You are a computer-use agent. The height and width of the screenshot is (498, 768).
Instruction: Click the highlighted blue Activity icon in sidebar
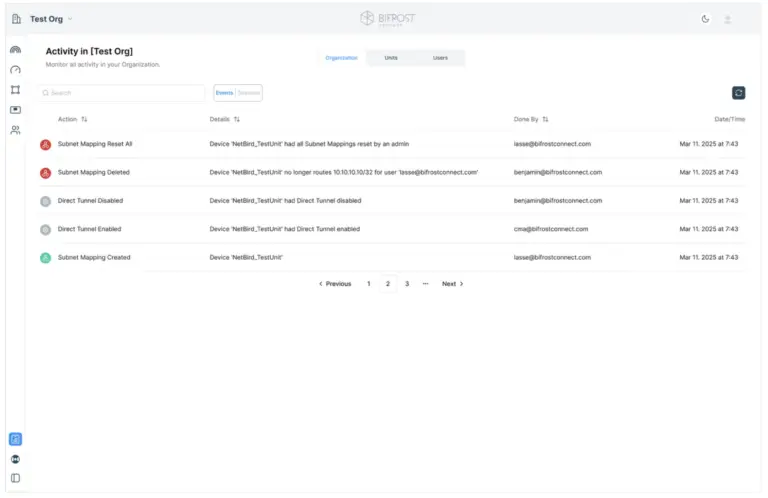16,439
